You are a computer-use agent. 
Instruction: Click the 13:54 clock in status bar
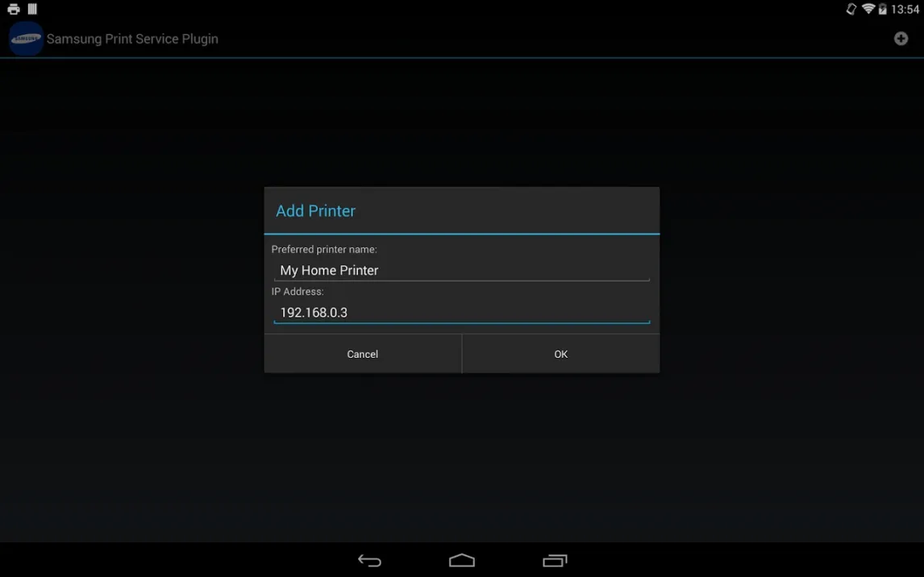pyautogui.click(x=905, y=10)
